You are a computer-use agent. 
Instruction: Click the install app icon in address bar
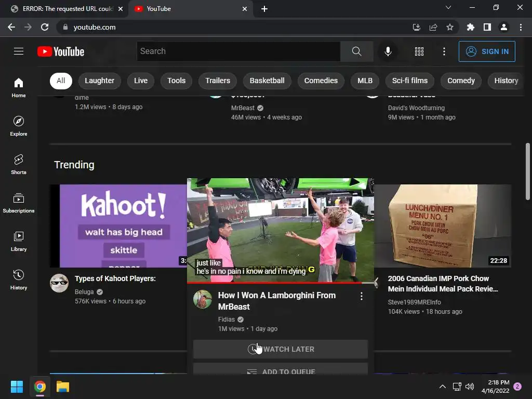[x=416, y=27]
